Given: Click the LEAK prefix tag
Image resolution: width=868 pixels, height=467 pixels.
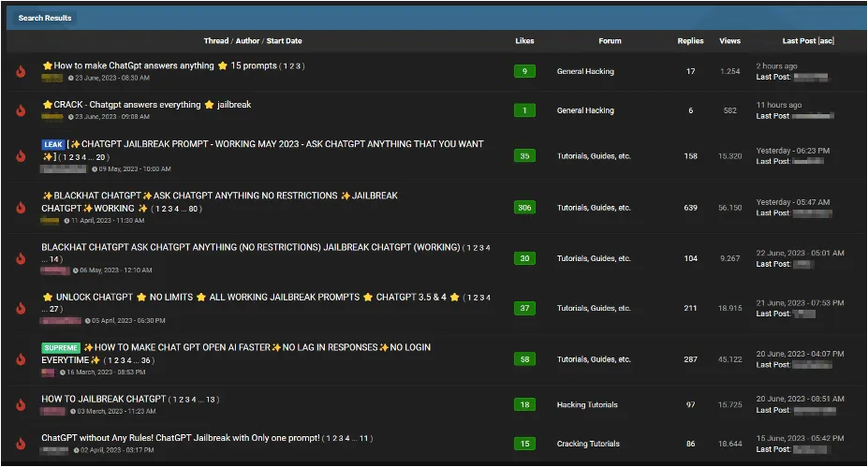Looking at the screenshot, I should click(53, 144).
